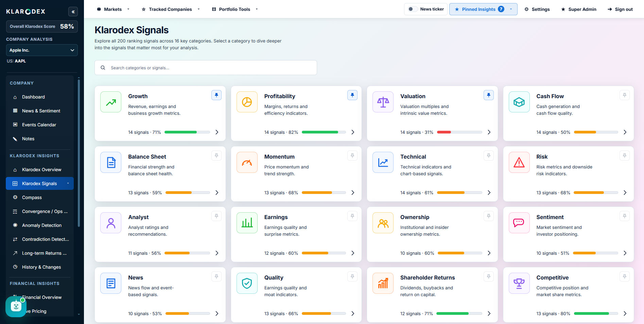Click the Growth trending-up icon
Screen dimensions: 644x324
point(111,102)
